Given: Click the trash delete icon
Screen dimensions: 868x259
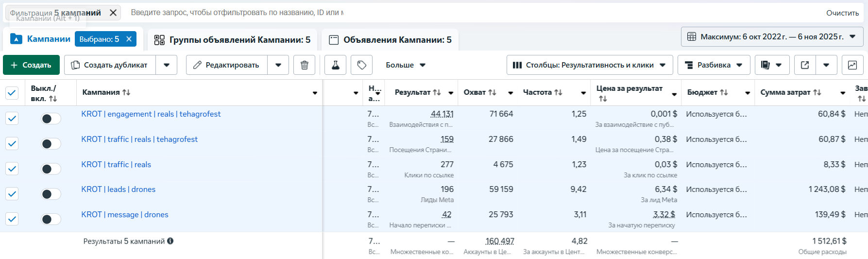Looking at the screenshot, I should 304,65.
